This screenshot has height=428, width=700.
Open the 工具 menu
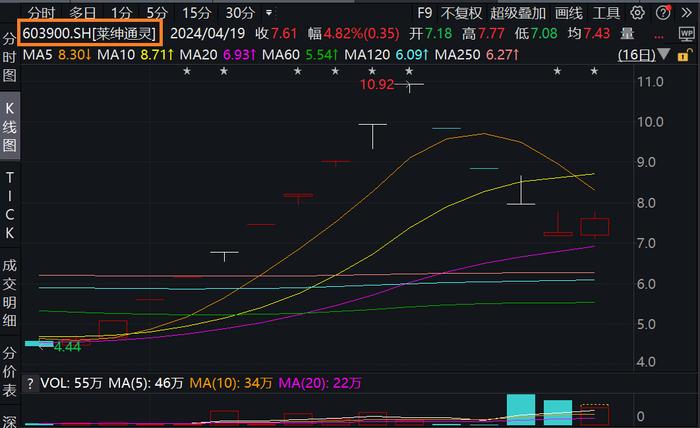[606, 13]
